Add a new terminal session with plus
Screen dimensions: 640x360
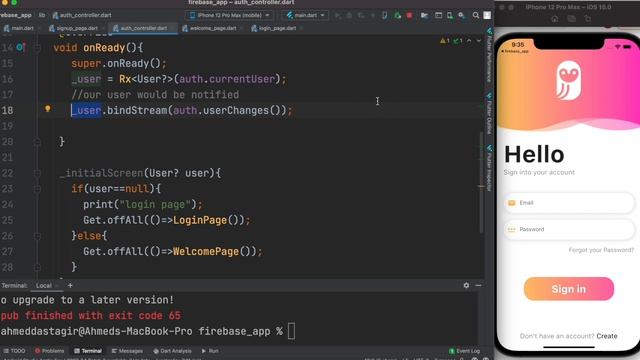(70, 285)
